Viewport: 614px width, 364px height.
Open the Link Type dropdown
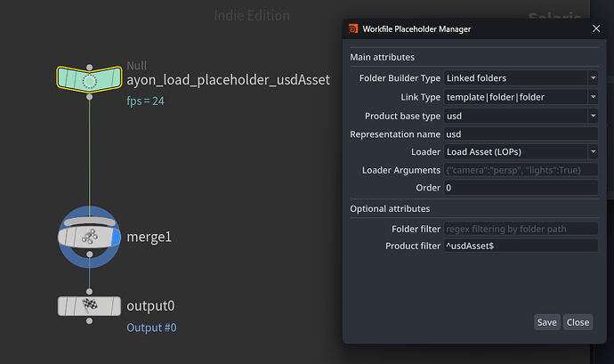click(521, 97)
